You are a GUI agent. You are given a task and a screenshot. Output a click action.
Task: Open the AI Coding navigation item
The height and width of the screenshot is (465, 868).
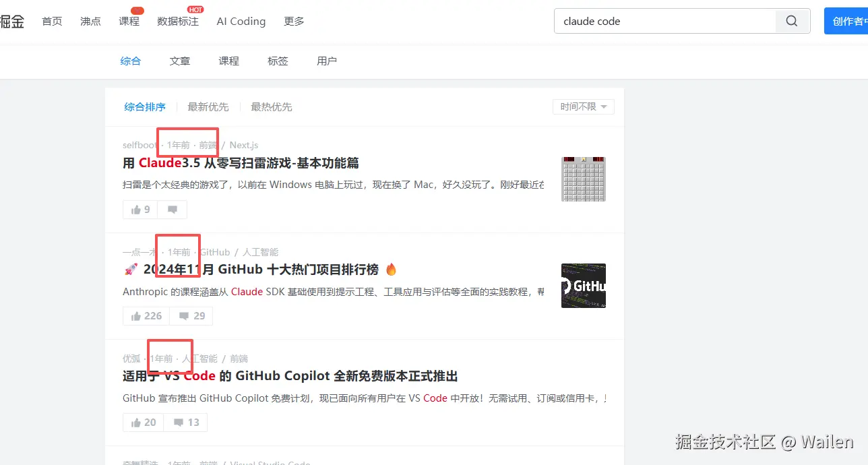point(241,21)
